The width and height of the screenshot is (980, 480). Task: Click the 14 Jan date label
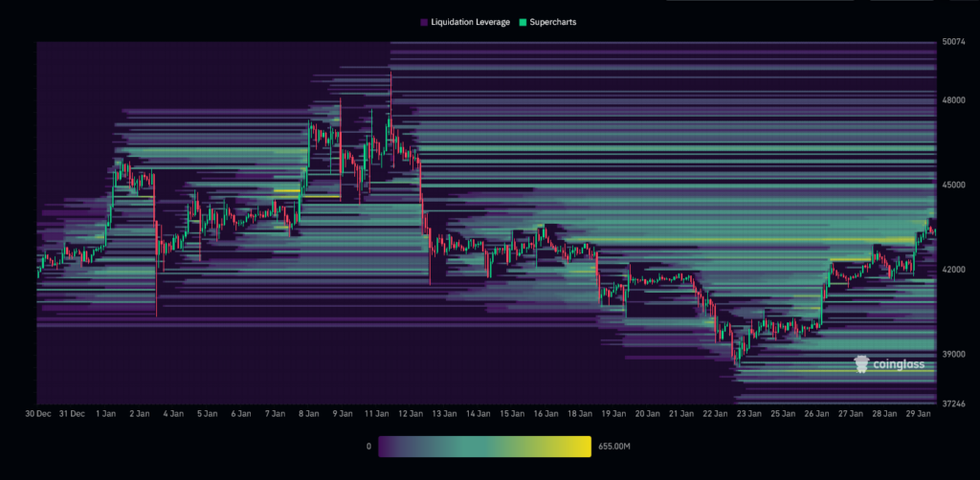479,413
